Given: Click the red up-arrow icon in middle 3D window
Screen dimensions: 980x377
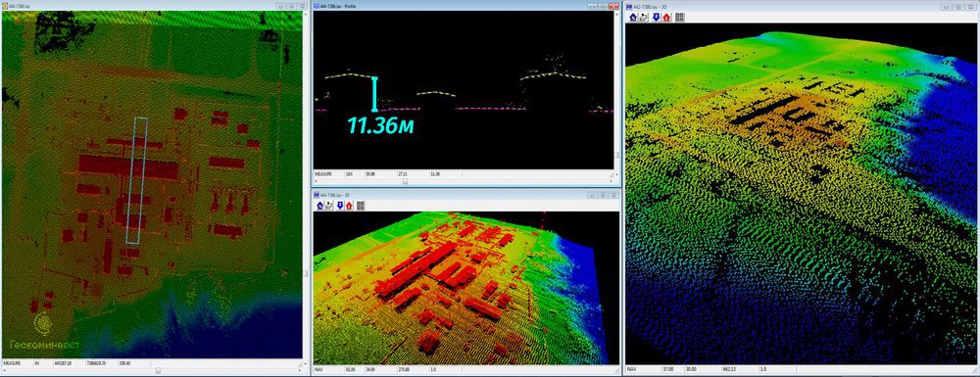Looking at the screenshot, I should click(350, 206).
